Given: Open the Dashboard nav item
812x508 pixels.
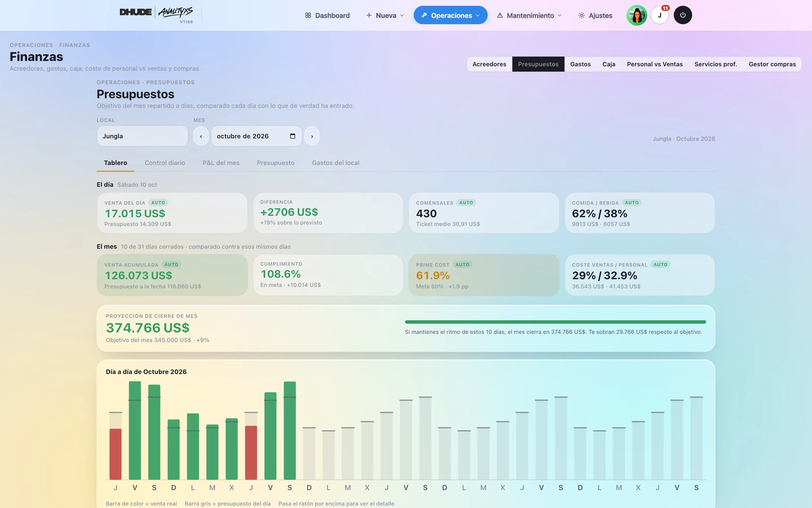Looking at the screenshot, I should 327,15.
